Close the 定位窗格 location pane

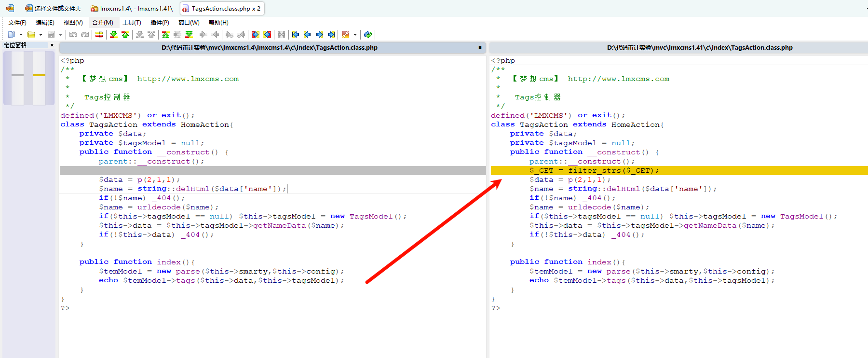(x=52, y=45)
